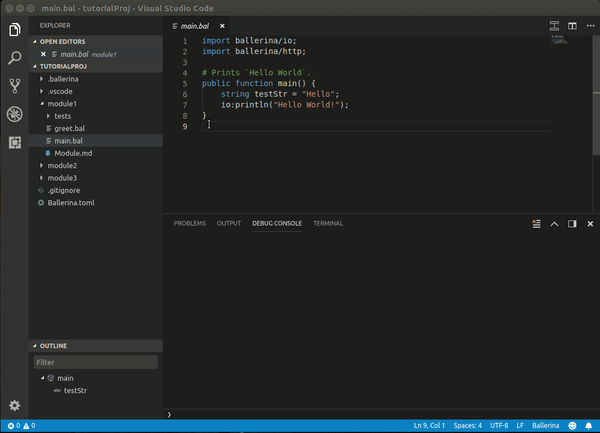
Task: Click the minimap code preview
Action: point(559,39)
